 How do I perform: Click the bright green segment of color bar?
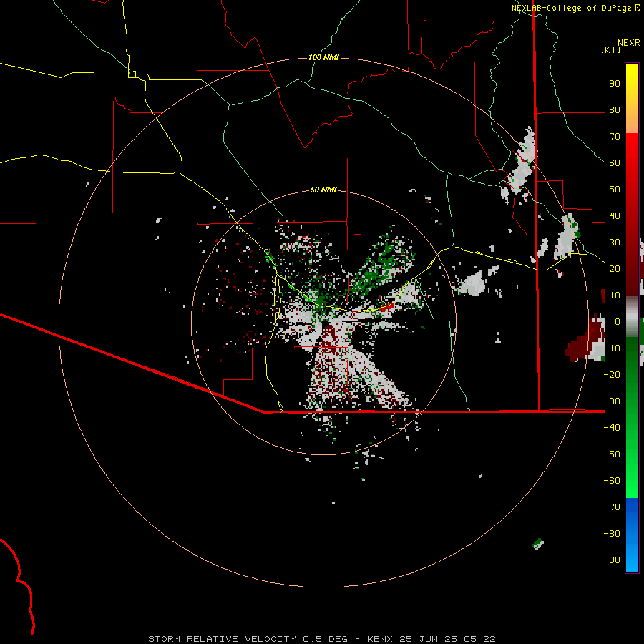632,460
